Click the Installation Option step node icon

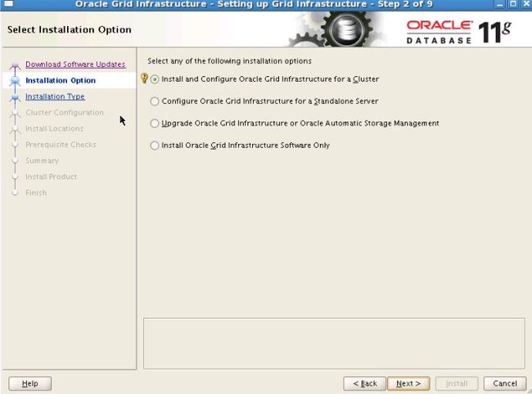click(x=15, y=81)
